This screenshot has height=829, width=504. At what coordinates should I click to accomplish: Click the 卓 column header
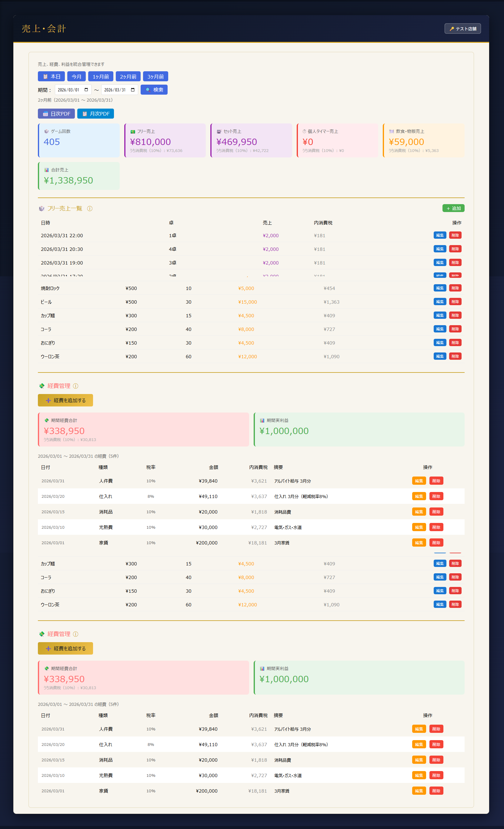point(171,223)
